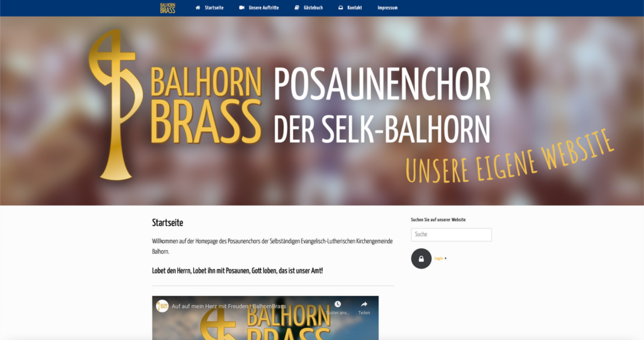Click the house icon beside Startseite
The width and height of the screenshot is (644, 340).
point(198,8)
